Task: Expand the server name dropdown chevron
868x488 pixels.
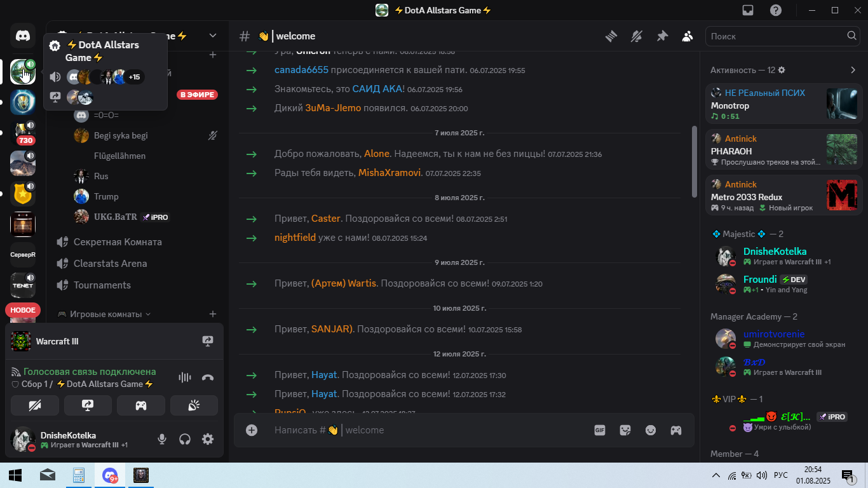Action: click(x=213, y=36)
